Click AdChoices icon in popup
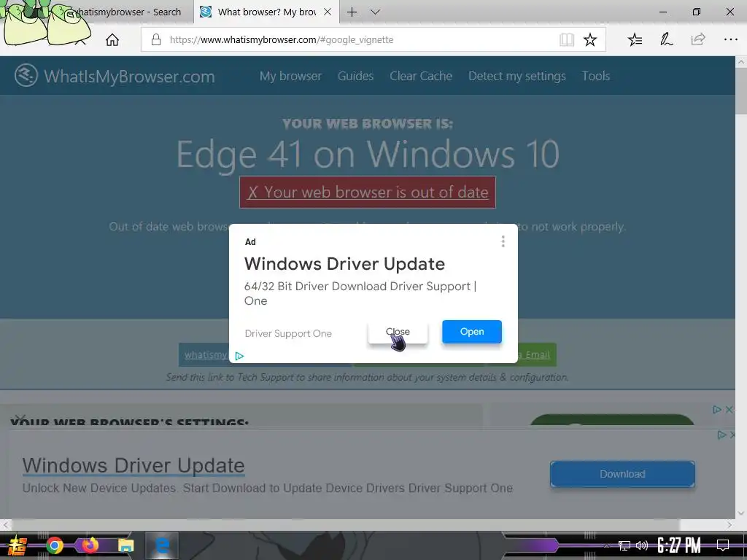 click(x=239, y=356)
